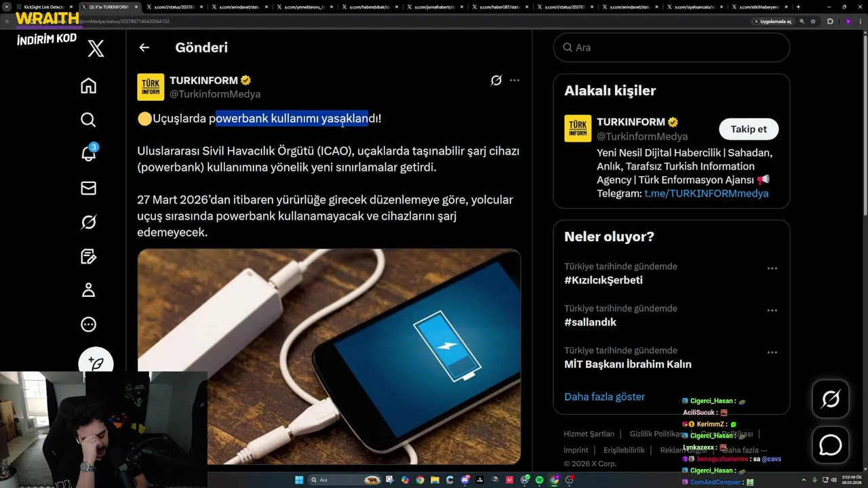Open the browser extensions puzzle icon
This screenshot has height=488, width=868.
(x=830, y=22)
